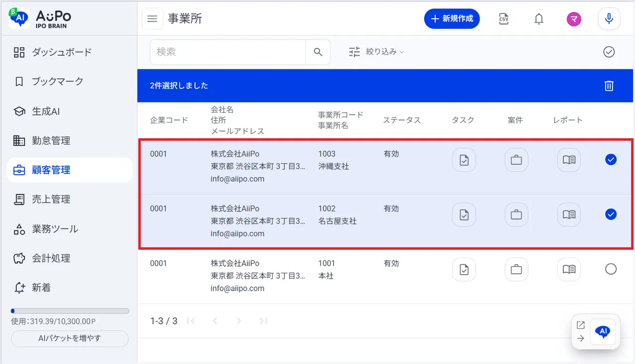
Task: Open 勤怠管理 in sidebar
Action: (x=69, y=140)
